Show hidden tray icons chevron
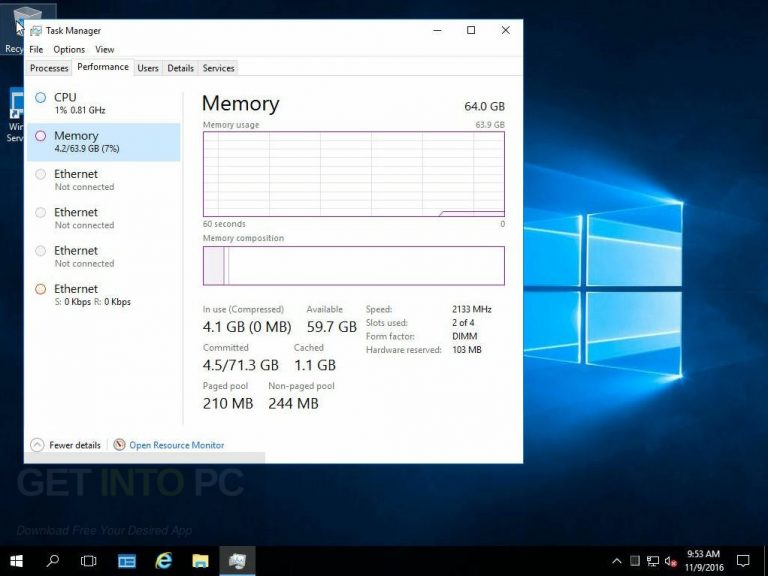 click(x=617, y=561)
